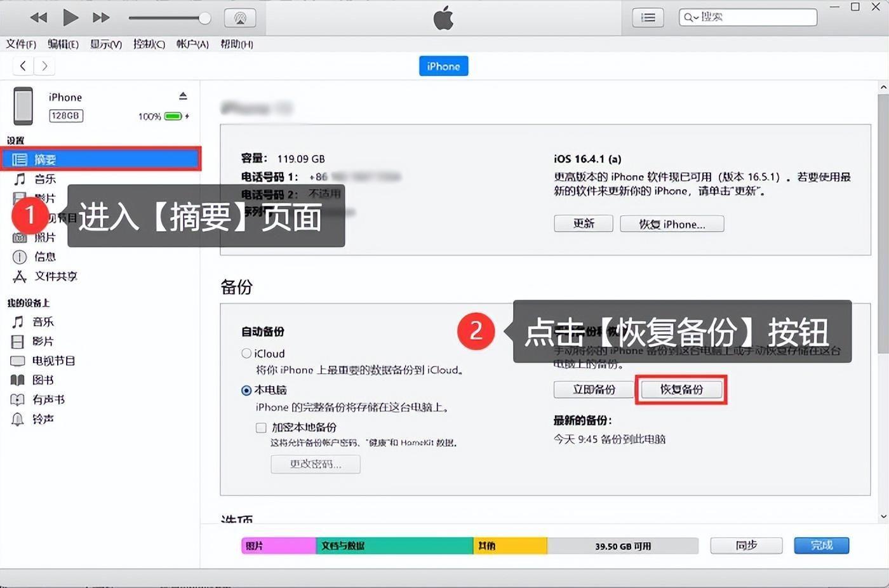Image resolution: width=889 pixels, height=588 pixels.
Task: Select 摘要 in the settings sidebar
Action: (x=100, y=159)
